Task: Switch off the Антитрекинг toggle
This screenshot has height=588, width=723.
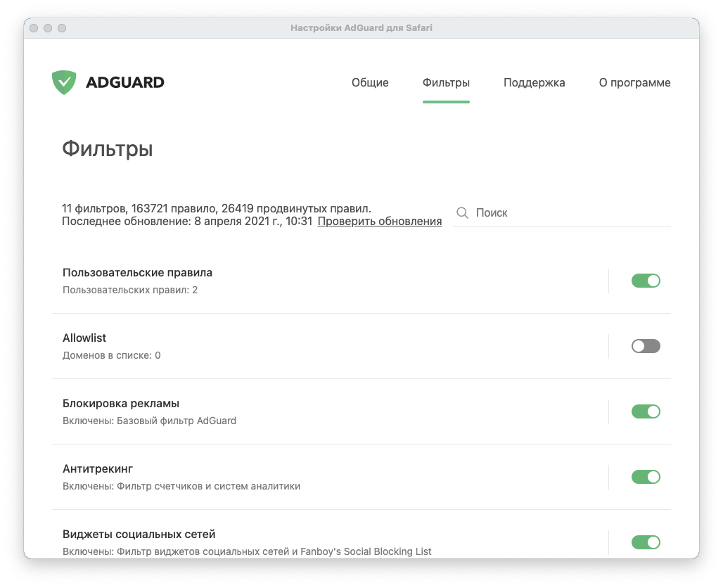Action: pos(646,477)
